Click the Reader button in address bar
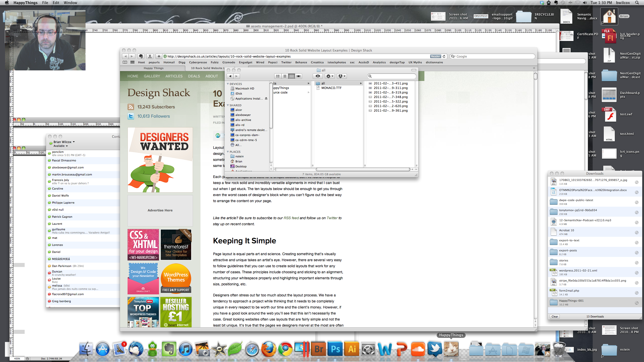 (x=435, y=56)
